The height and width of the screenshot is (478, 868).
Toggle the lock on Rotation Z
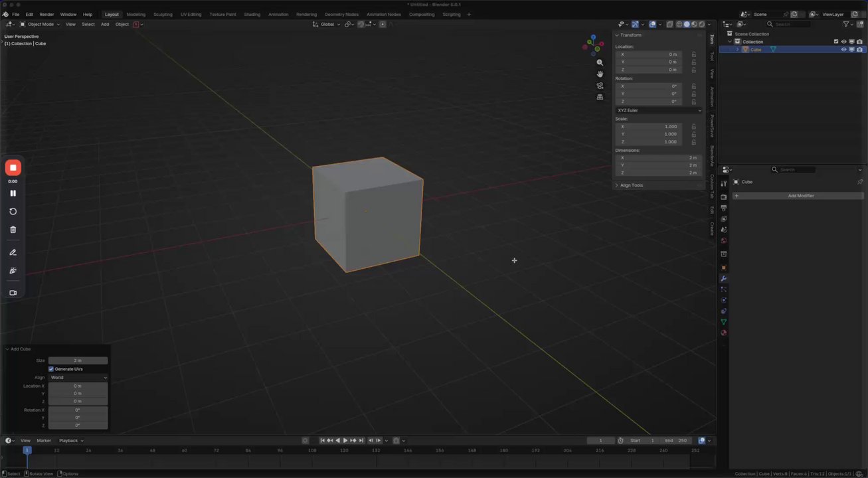pos(694,102)
